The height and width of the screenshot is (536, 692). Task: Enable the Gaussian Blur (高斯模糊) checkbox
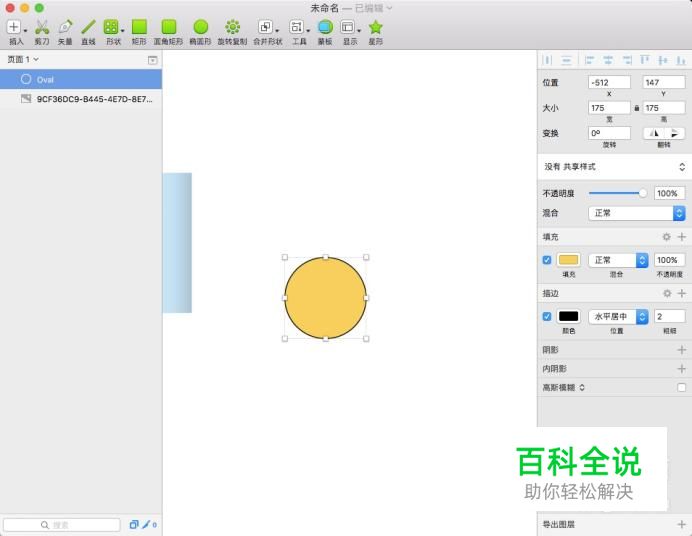click(682, 387)
